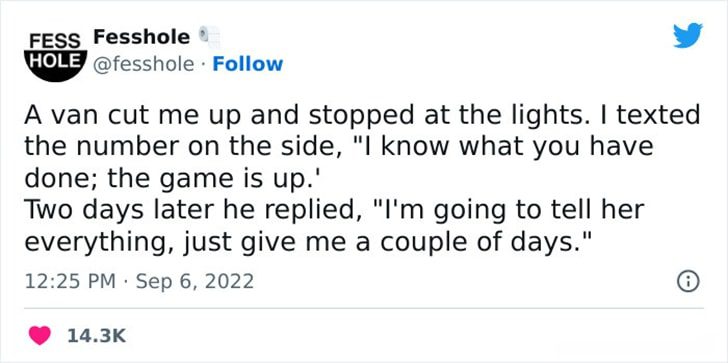Follow the Fesshole account
Viewport: 728px width, 363px height.
tap(247, 64)
